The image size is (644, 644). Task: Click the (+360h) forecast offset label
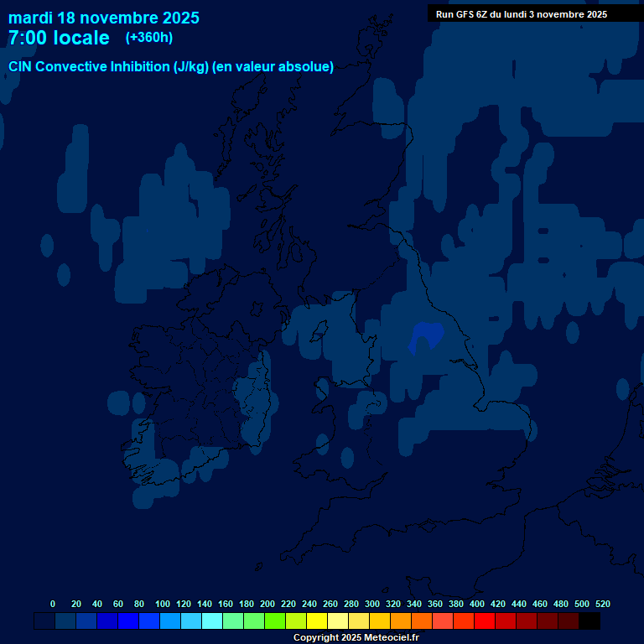[151, 38]
